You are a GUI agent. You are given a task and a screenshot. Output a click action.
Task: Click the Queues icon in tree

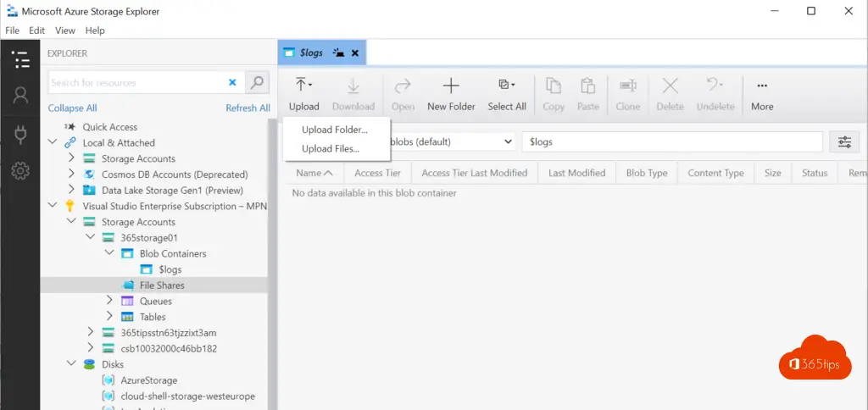click(127, 301)
